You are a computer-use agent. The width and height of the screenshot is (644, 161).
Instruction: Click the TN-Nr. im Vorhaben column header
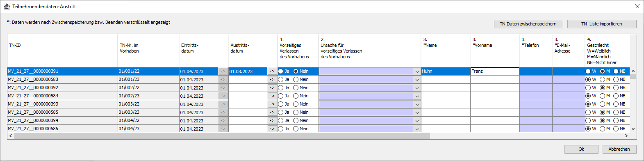point(148,51)
